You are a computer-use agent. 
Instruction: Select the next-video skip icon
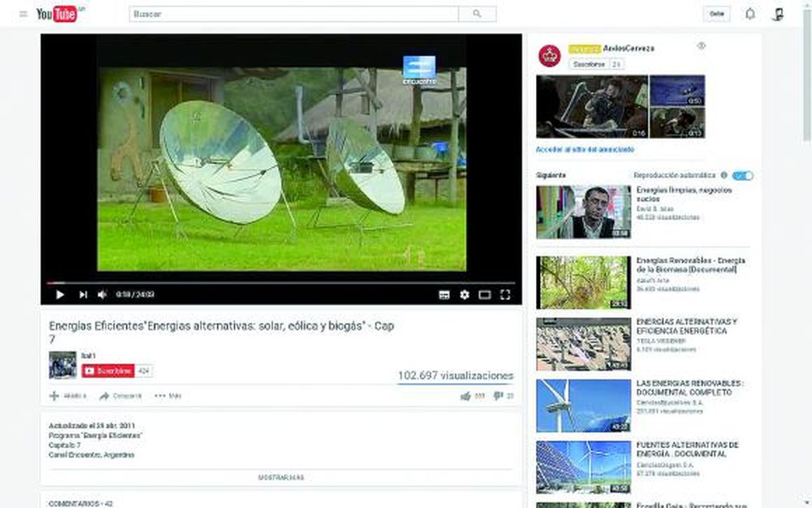pyautogui.click(x=84, y=295)
